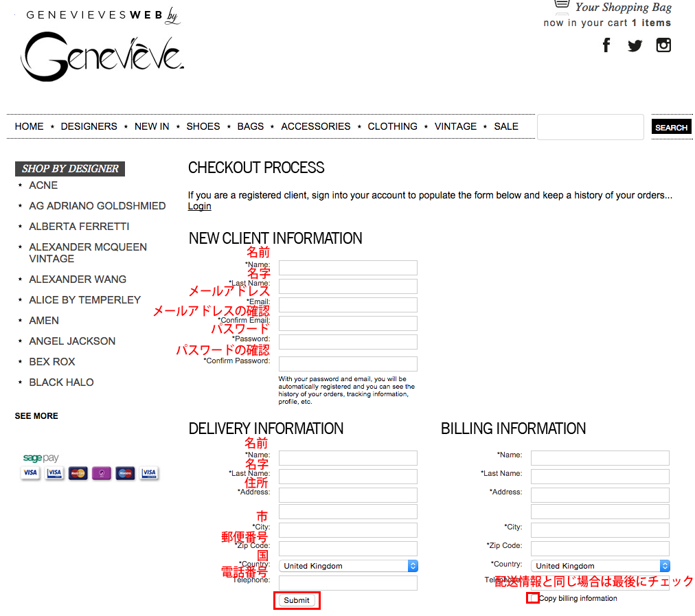The image size is (695, 616).
Task: Open the DESIGNERS menu
Action: [x=89, y=126]
